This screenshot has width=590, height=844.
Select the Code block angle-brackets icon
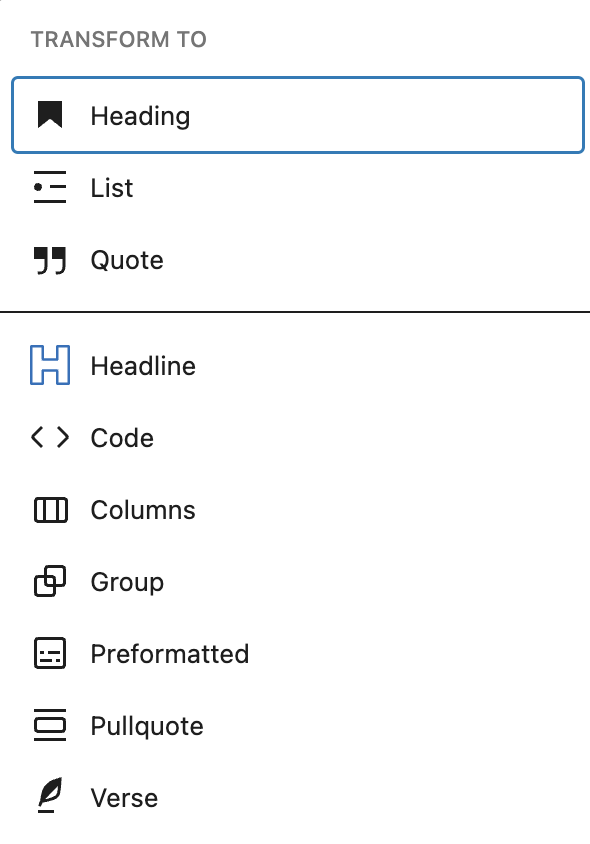48,437
